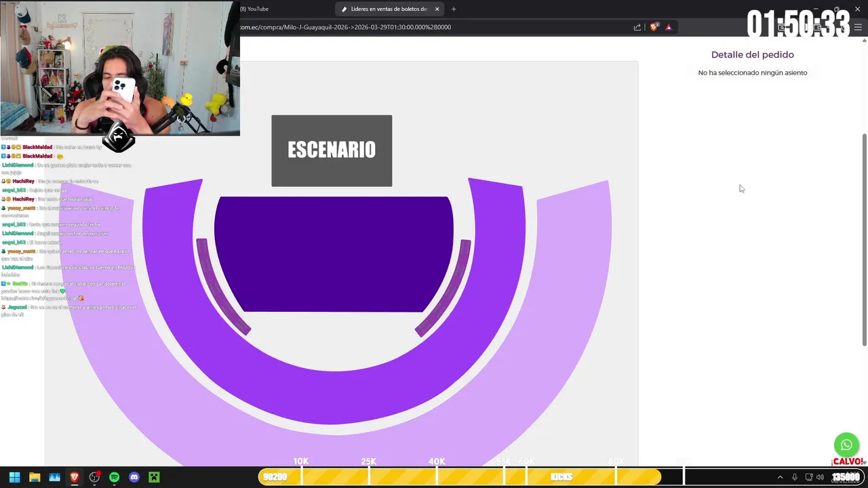Open Discord from the taskbar
Viewport: 868px width, 488px height.
pos(134,477)
